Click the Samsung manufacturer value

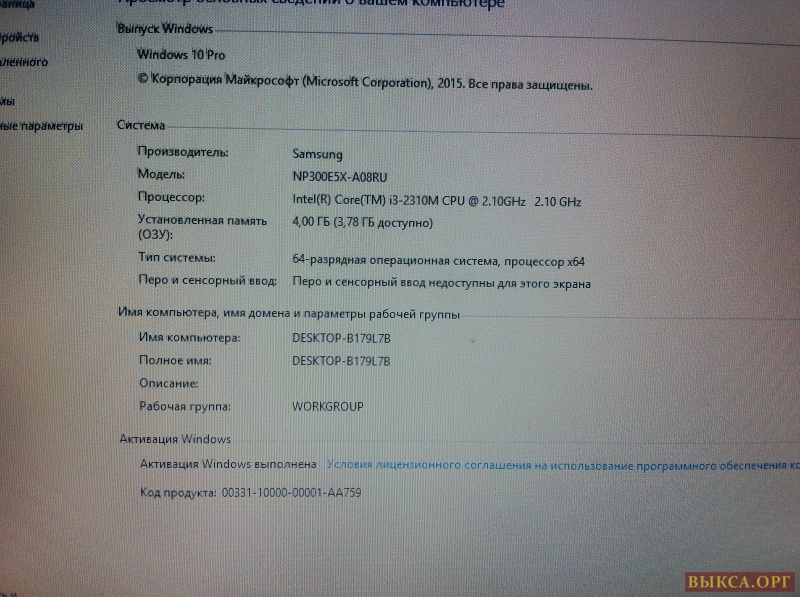point(317,154)
